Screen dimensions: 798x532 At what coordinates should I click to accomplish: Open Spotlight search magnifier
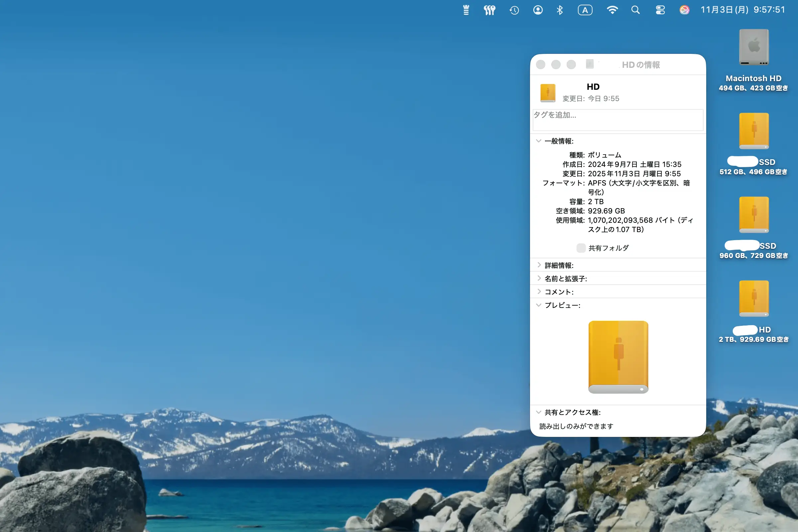pos(635,10)
